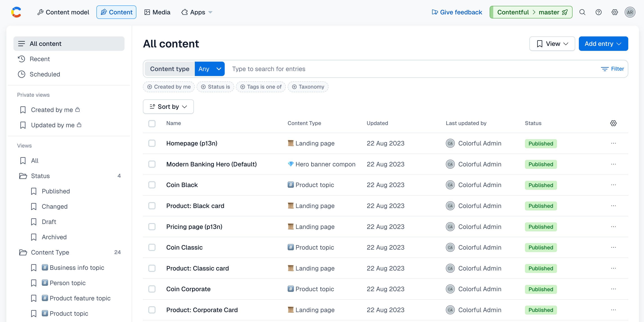The height and width of the screenshot is (322, 644).
Task: Click the settings gear icon in column header
Action: (x=613, y=123)
